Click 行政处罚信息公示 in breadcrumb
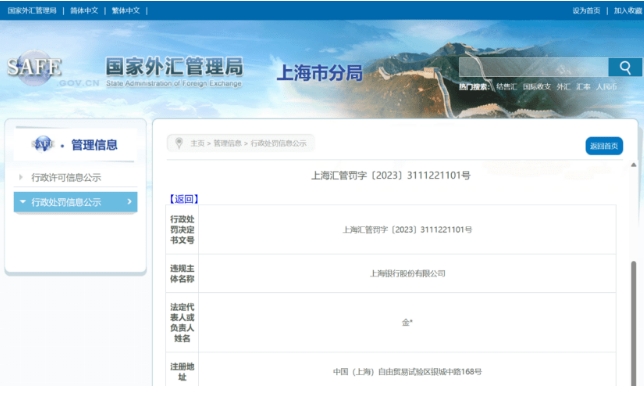644x397 pixels. point(278,143)
